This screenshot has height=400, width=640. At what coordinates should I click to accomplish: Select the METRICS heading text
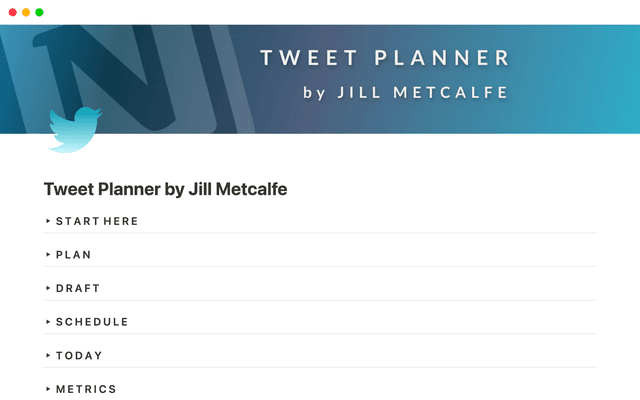tap(86, 389)
